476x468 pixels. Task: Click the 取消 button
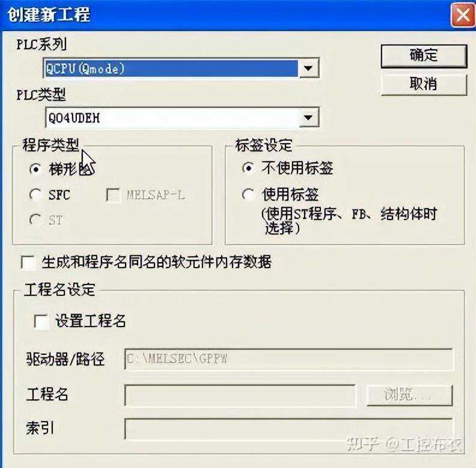tap(424, 84)
